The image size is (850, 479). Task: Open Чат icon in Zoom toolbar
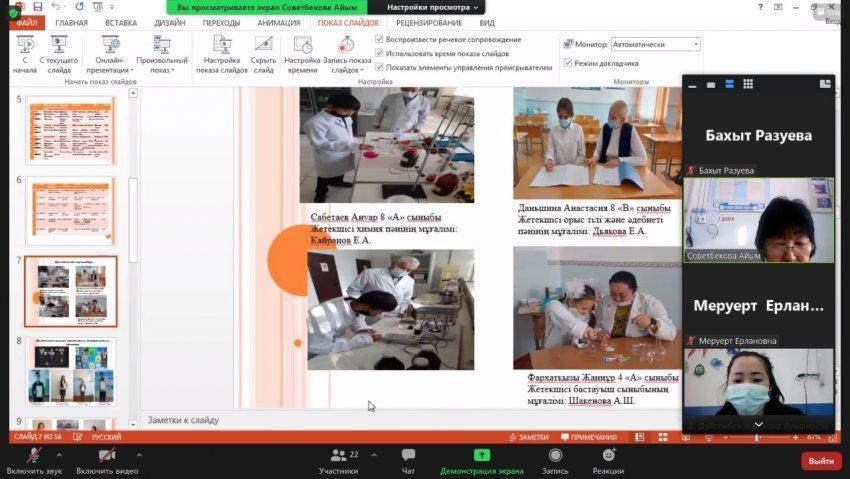408,455
